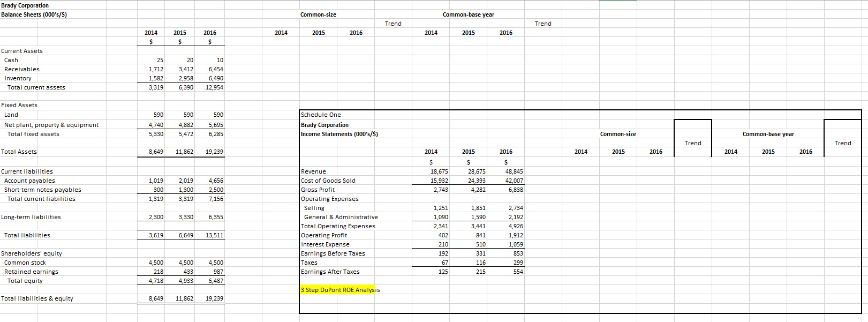Select Net plant, property & equipment label
The width and height of the screenshot is (868, 322).
click(x=51, y=125)
